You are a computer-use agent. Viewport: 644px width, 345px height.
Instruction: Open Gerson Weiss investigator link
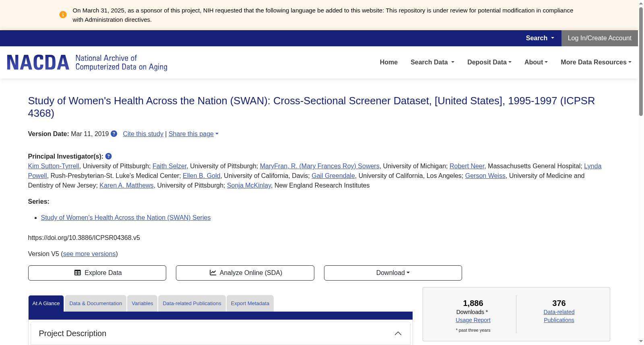(485, 176)
